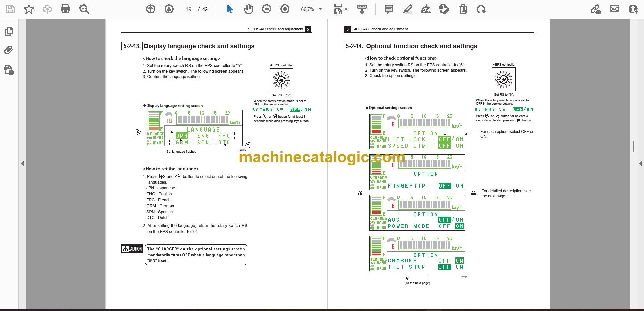644x311 pixels.
Task: Open the page fit options dropdown
Action: (x=340, y=9)
